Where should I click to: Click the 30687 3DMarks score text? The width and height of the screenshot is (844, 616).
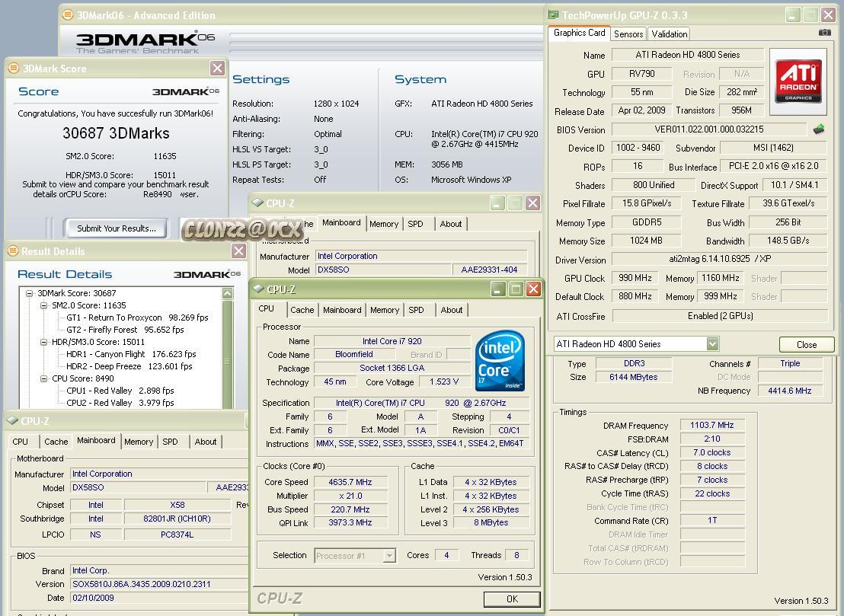click(x=116, y=133)
